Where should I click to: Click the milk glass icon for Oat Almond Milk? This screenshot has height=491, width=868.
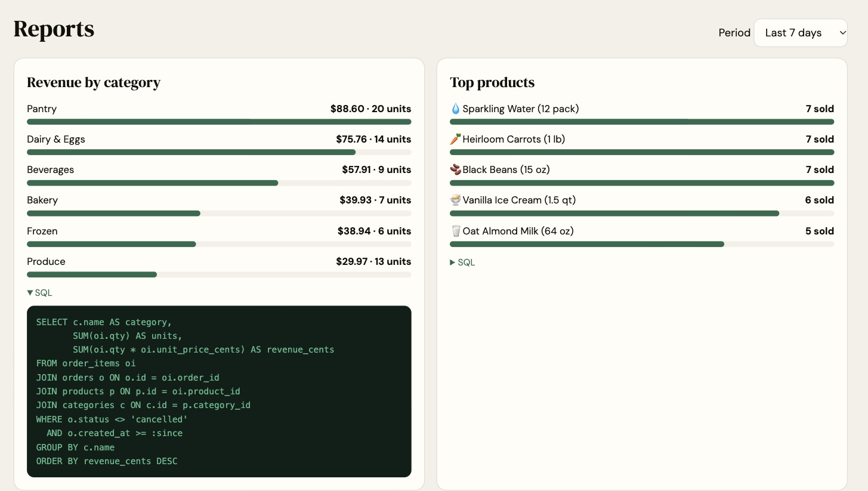tap(455, 231)
